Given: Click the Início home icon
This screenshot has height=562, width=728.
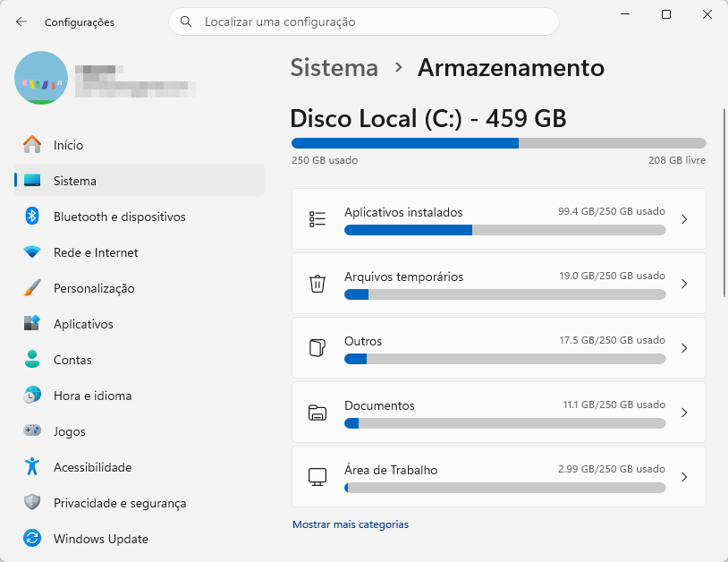Looking at the screenshot, I should click(32, 145).
